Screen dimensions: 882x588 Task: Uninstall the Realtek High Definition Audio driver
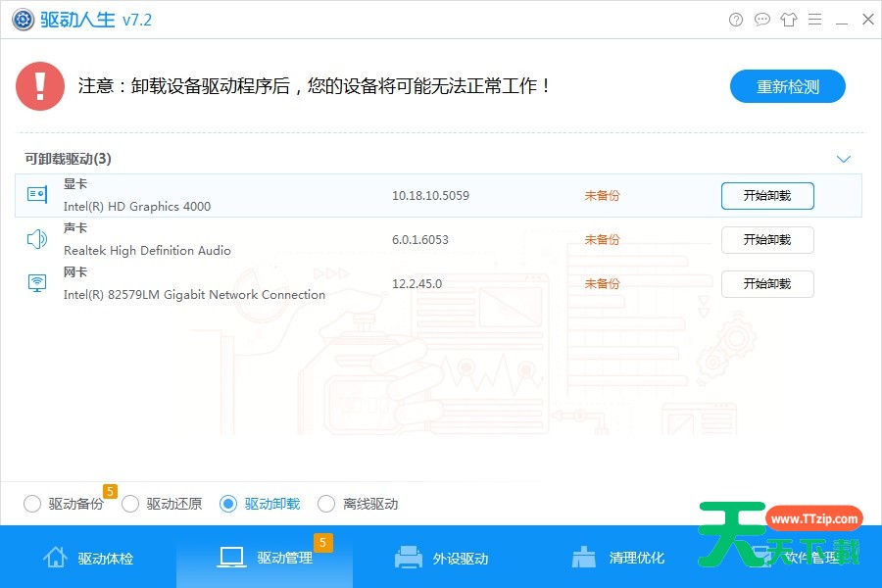click(767, 239)
